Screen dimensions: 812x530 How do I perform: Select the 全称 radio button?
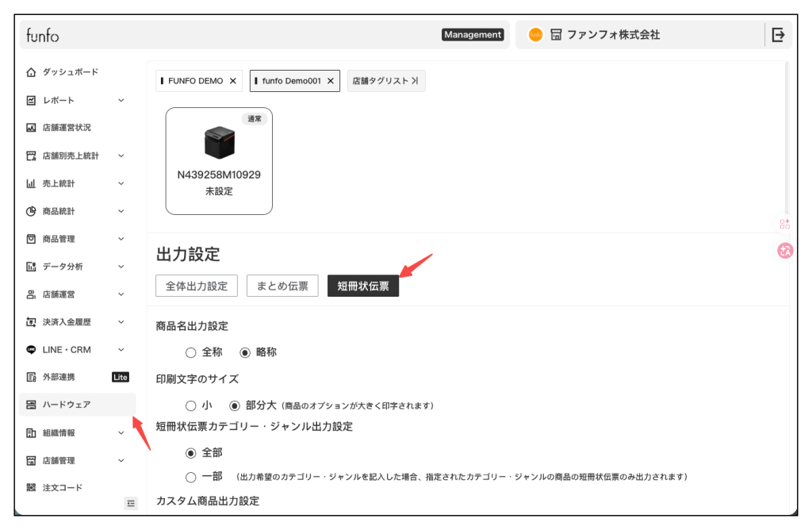190,352
